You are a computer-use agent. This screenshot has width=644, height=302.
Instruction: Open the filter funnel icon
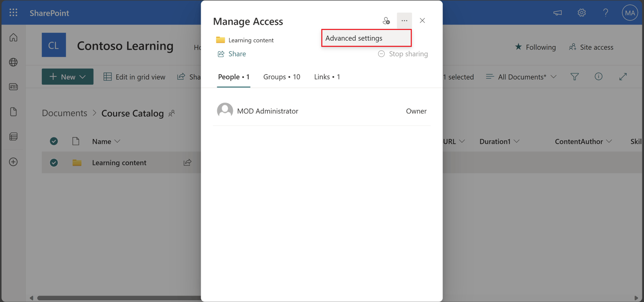point(575,77)
